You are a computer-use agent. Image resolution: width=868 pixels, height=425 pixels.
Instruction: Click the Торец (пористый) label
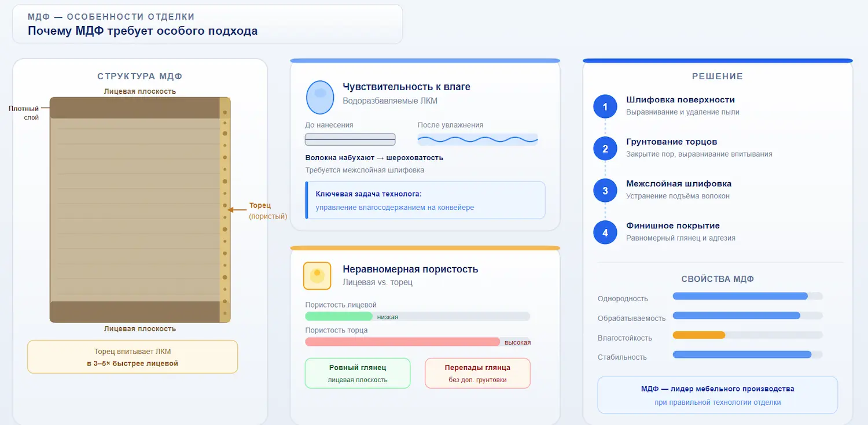pyautogui.click(x=268, y=210)
